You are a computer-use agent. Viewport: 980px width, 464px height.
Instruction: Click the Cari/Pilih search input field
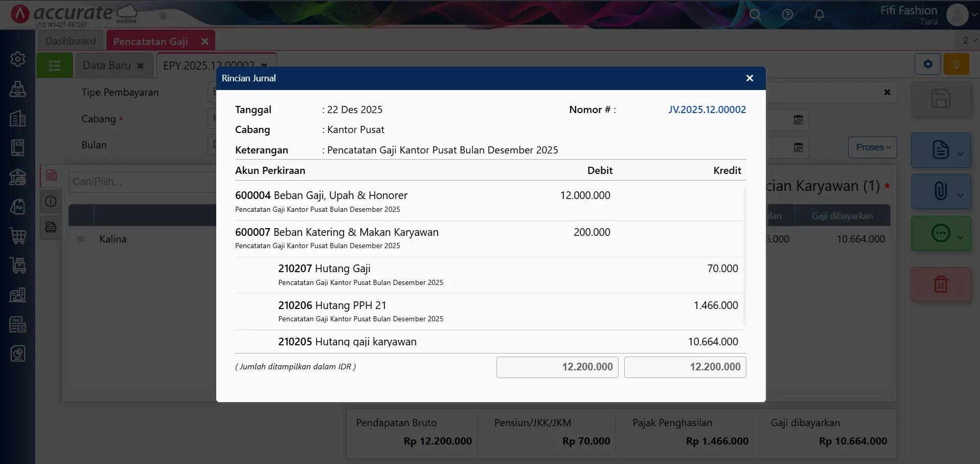pyautogui.click(x=142, y=182)
